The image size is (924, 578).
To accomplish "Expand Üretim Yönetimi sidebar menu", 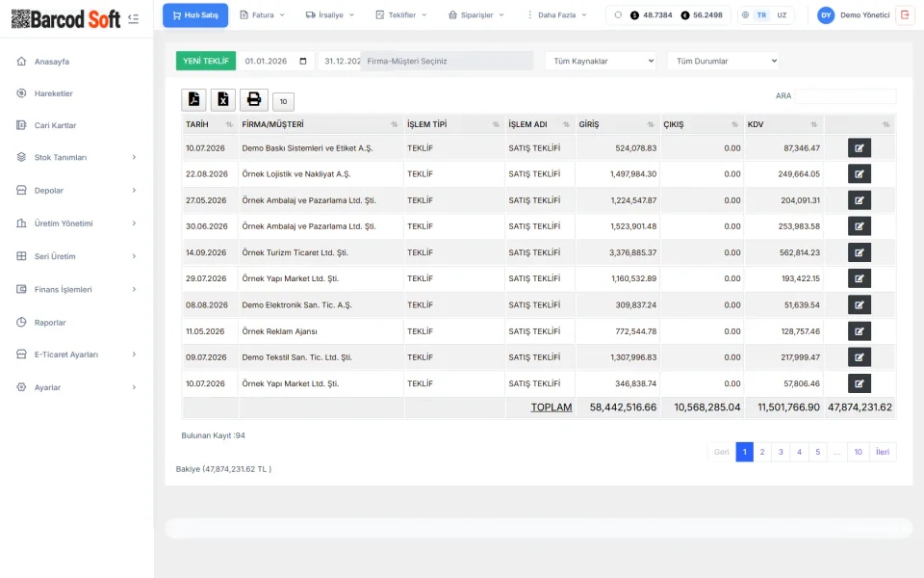I will click(x=77, y=223).
